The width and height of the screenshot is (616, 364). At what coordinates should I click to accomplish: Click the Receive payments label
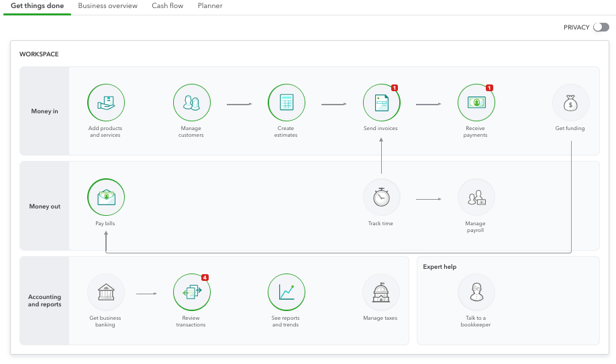click(475, 131)
